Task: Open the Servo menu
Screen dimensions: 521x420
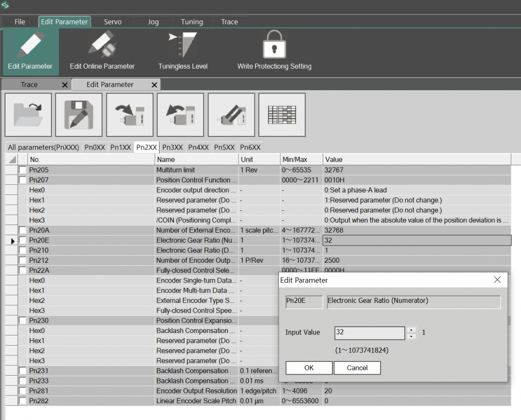Action: pos(112,22)
